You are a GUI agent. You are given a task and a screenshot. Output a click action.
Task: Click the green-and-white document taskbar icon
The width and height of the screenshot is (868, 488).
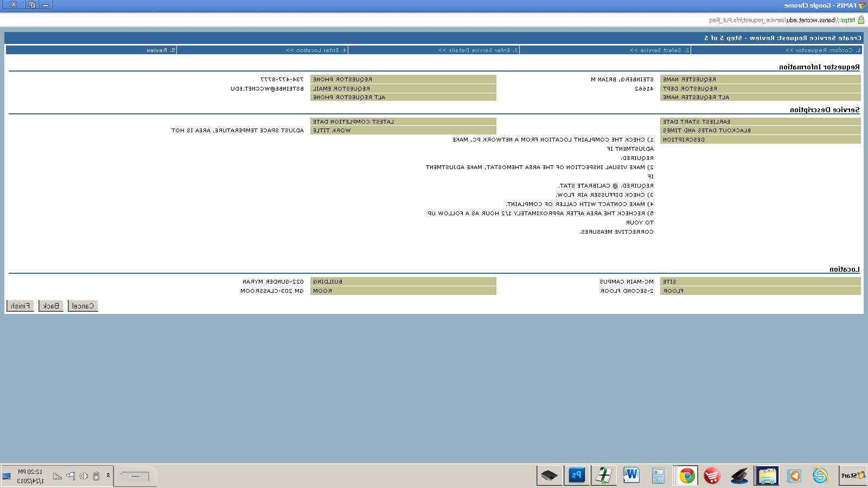click(604, 476)
